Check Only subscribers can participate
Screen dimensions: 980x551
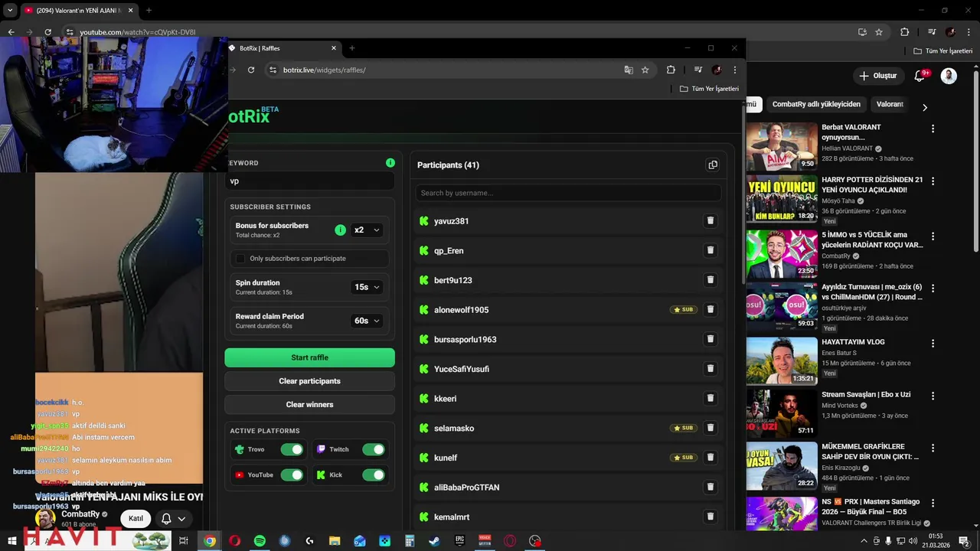coord(240,259)
